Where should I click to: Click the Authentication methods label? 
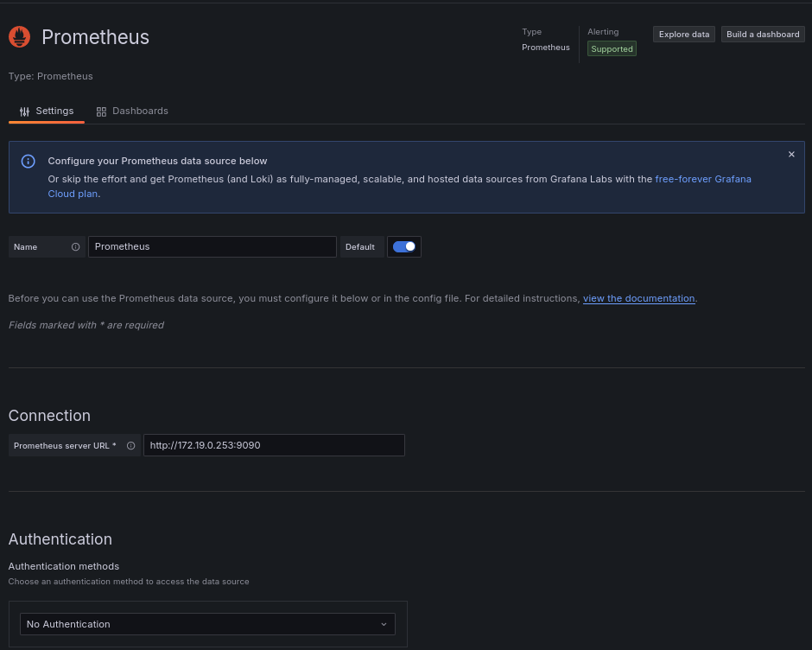coord(64,566)
